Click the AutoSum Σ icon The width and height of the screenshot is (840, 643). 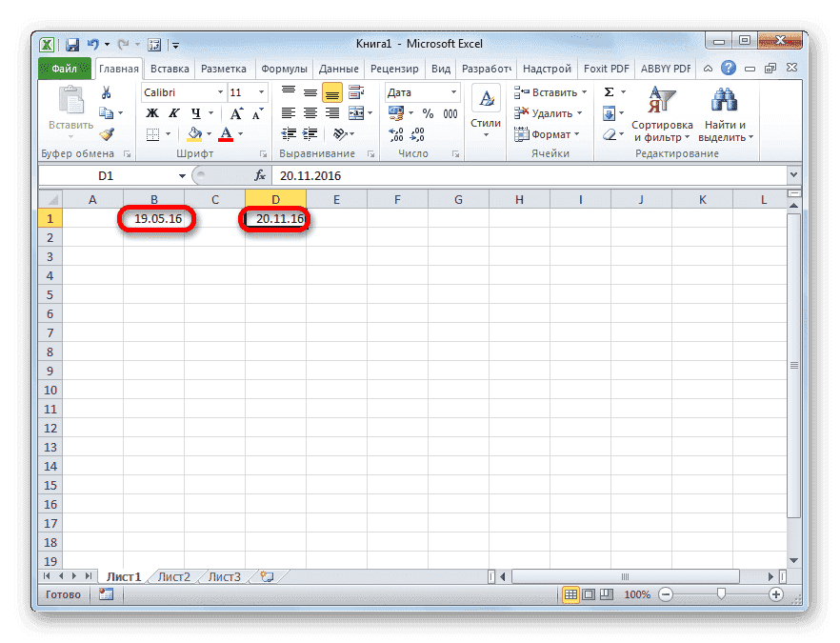click(x=608, y=90)
